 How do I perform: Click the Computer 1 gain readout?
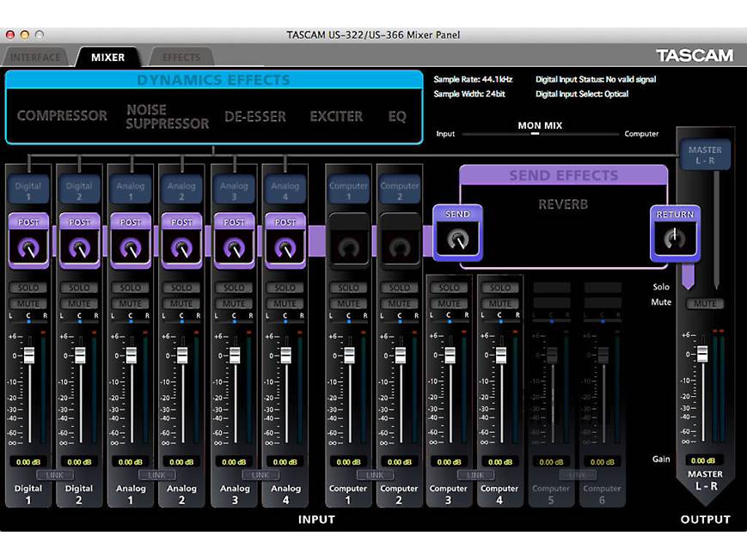(x=347, y=461)
